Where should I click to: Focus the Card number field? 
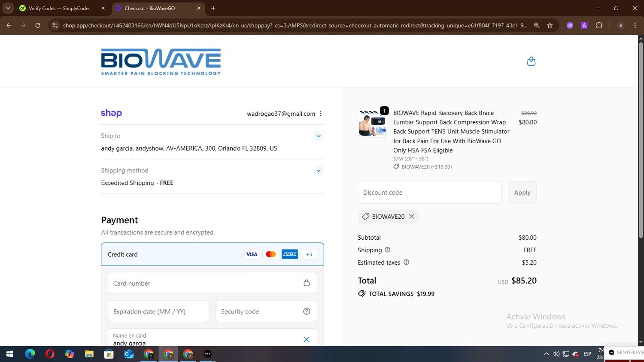(x=213, y=283)
